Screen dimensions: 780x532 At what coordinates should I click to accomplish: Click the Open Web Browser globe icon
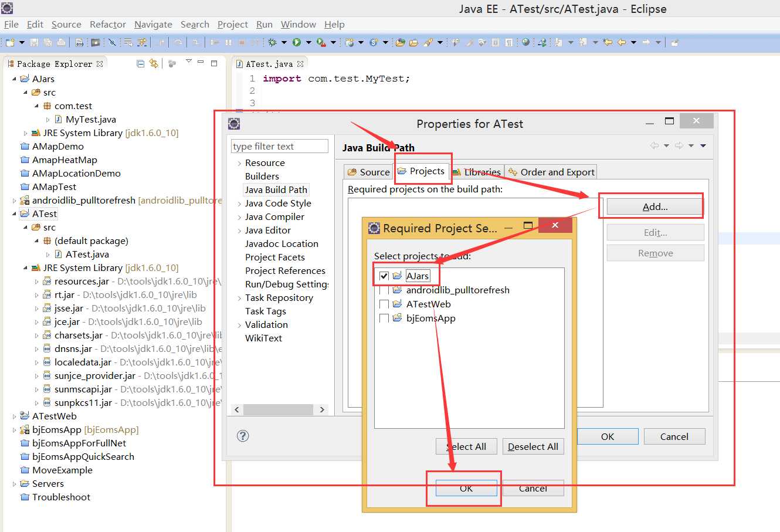tap(525, 42)
